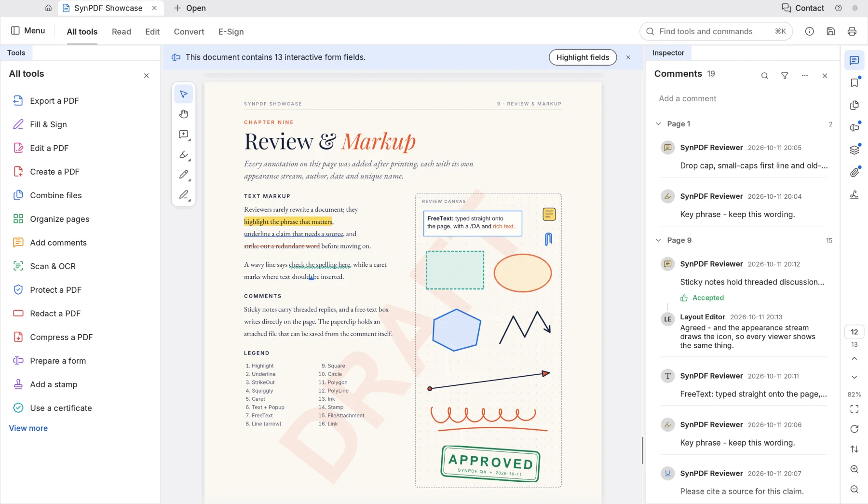The height and width of the screenshot is (504, 868).
Task: Collapse the Page 9 comments group
Action: (659, 240)
